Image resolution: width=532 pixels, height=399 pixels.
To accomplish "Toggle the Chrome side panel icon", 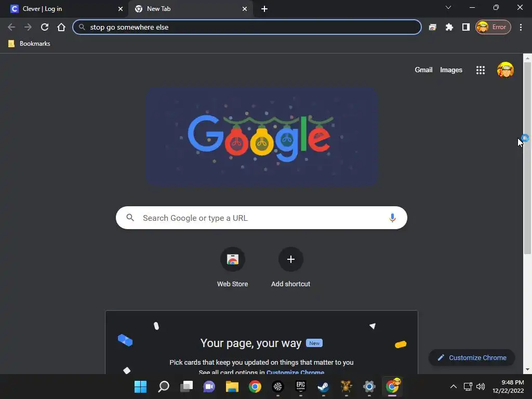I will 466,27.
